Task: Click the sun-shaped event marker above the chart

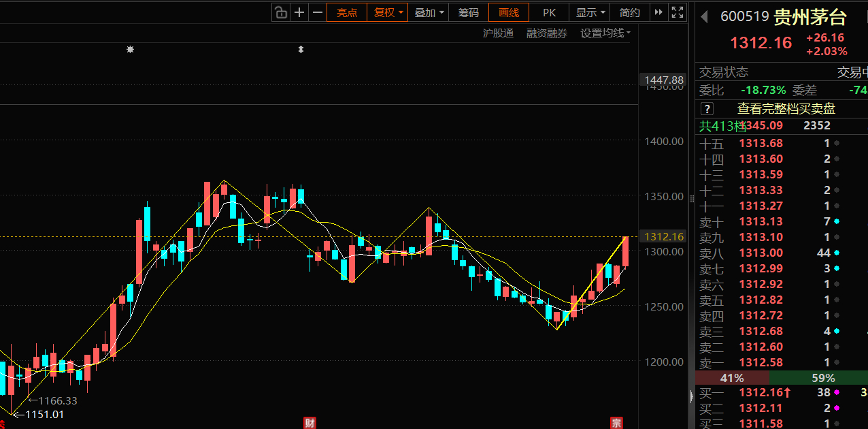Action: (131, 49)
